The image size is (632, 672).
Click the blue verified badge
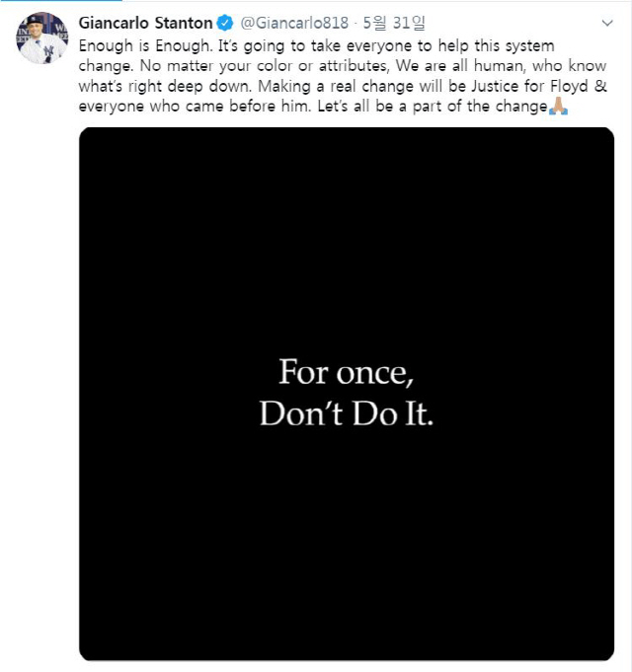(225, 23)
